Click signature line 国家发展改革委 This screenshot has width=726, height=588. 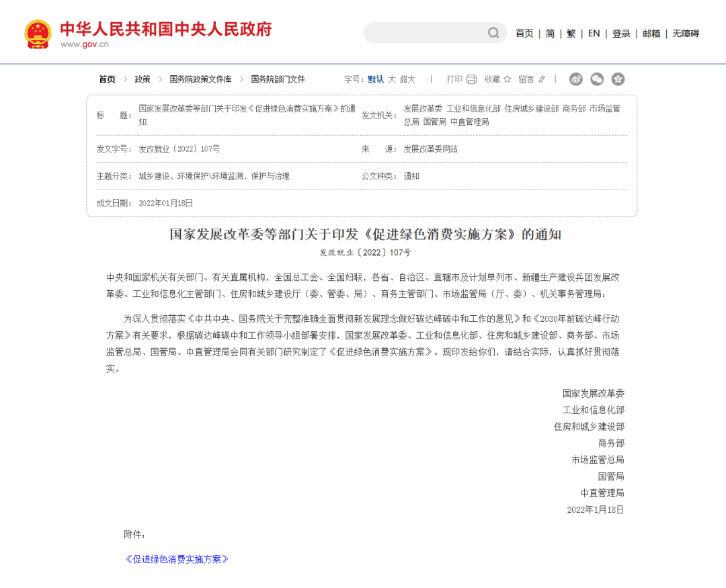click(593, 394)
